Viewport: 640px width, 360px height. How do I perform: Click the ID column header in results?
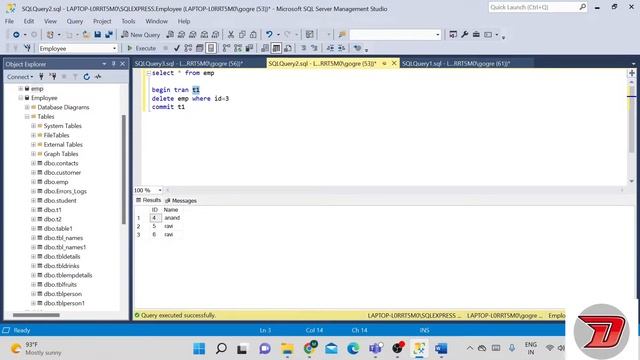pyautogui.click(x=155, y=210)
